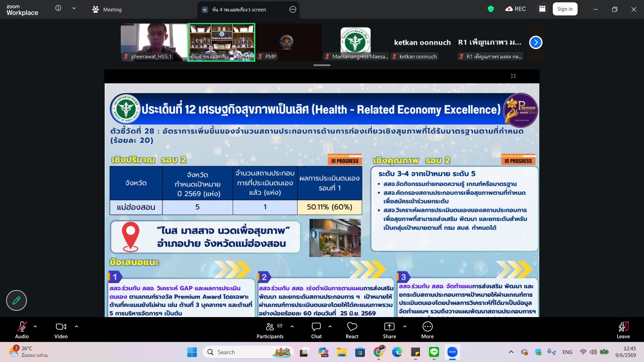Show next participants with the blue arrow

pos(536,42)
